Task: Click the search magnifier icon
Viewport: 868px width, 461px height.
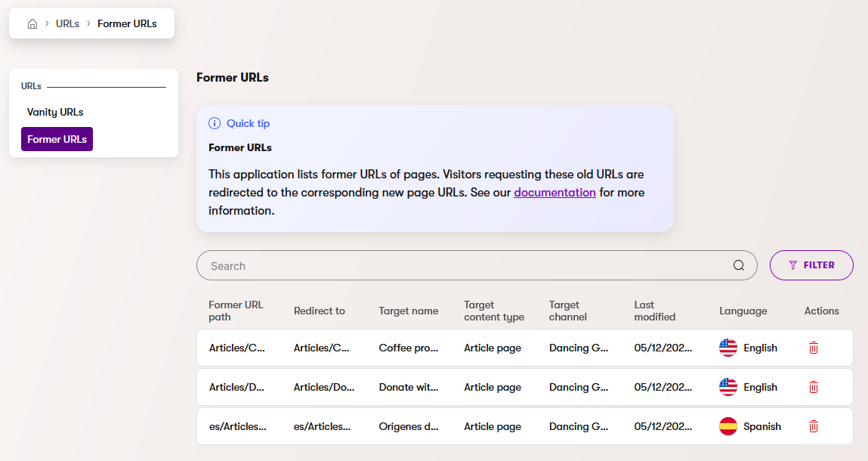Action: click(x=739, y=265)
